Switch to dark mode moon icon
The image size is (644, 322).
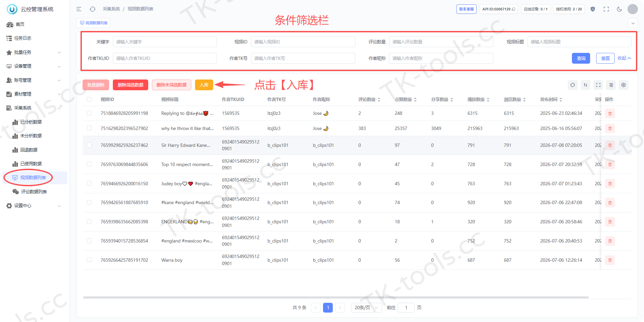[x=619, y=9]
